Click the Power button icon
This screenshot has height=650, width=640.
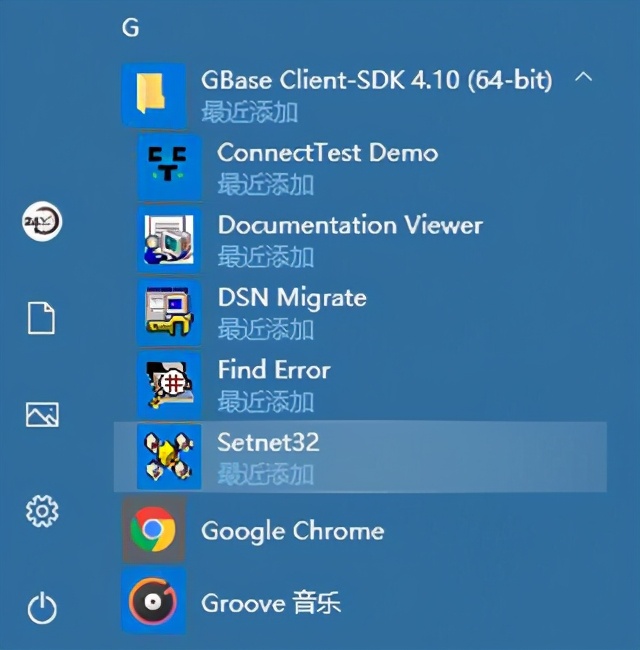(x=42, y=608)
